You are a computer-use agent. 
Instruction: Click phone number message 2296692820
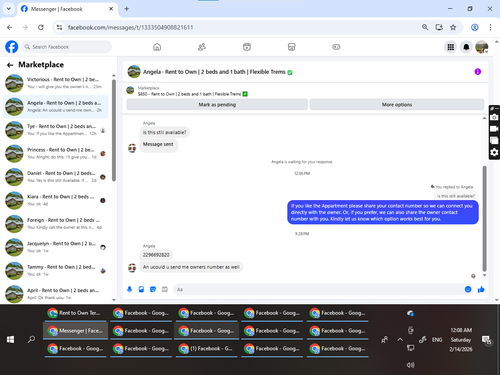tap(156, 255)
